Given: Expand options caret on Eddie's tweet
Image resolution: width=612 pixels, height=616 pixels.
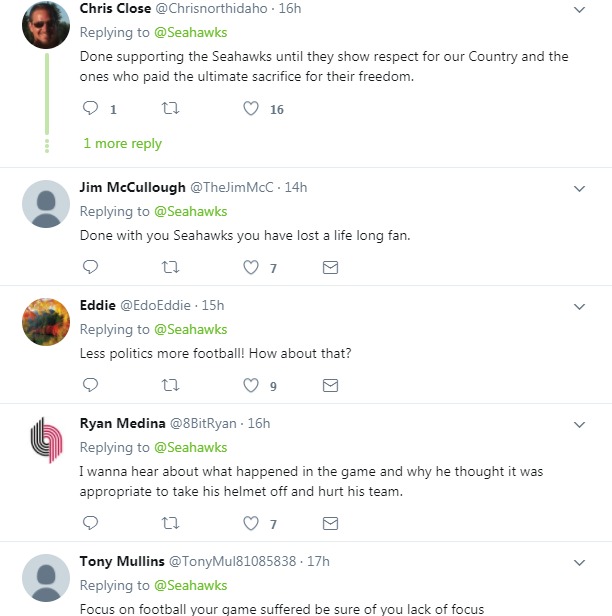Looking at the screenshot, I should click(579, 306).
